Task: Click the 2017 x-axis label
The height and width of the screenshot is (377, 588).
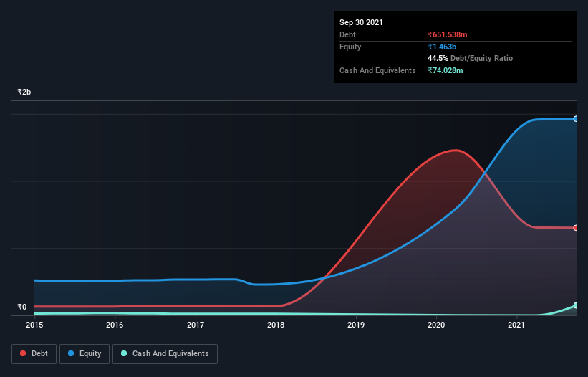Action: [196, 325]
